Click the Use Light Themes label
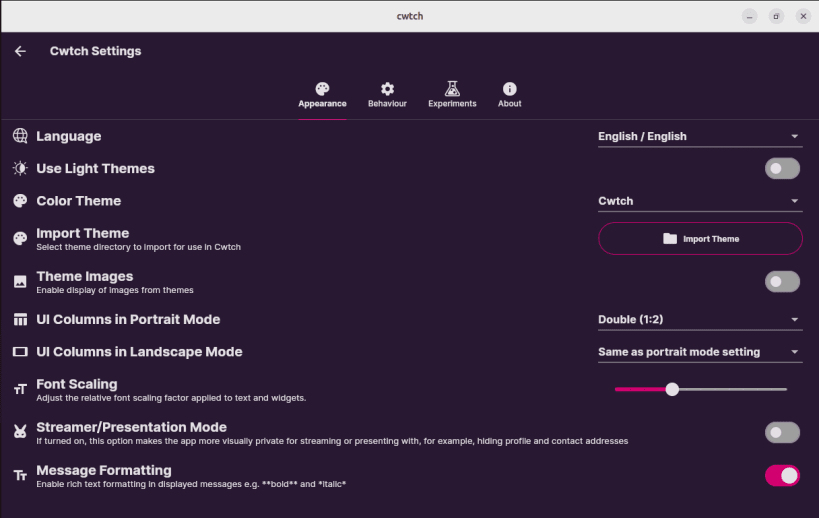 (x=96, y=169)
